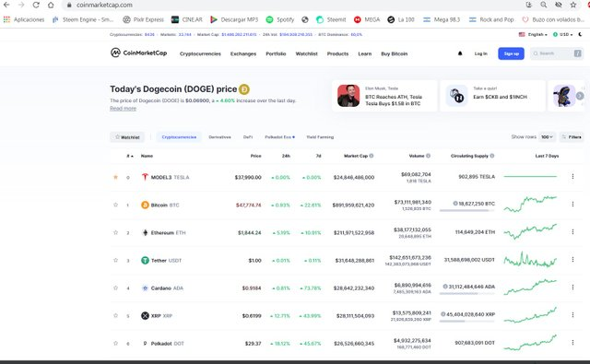Switch to the DeFi tab
Viewport: 590px width, 364px height.
248,137
